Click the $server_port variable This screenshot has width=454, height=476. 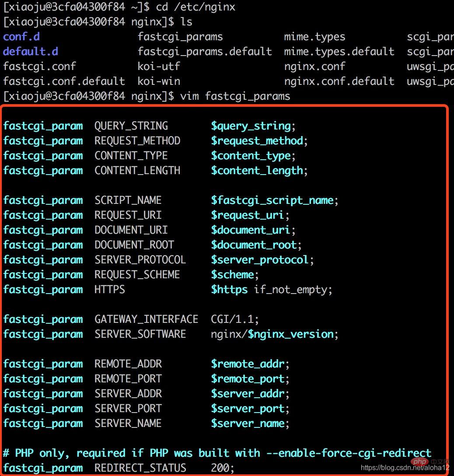click(x=248, y=409)
